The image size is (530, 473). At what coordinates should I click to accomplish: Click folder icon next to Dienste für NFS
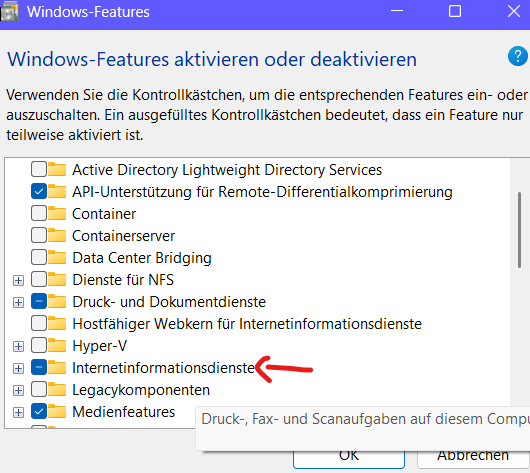(57, 280)
